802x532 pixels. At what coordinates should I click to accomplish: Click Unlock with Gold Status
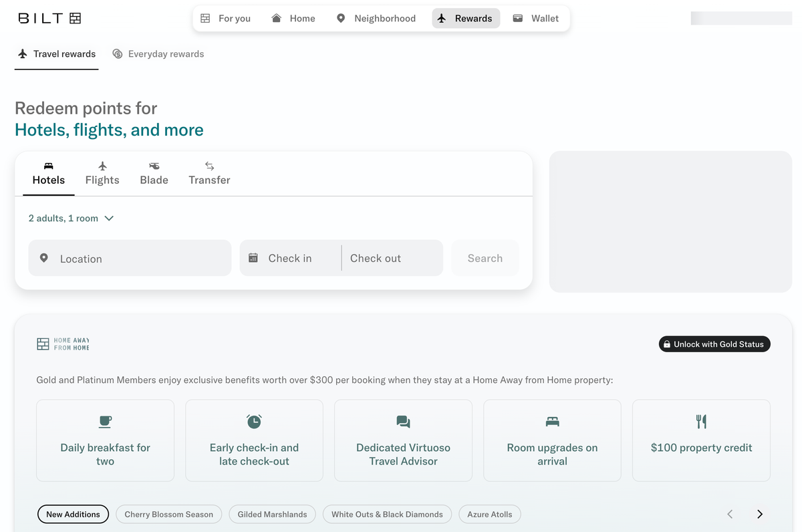pyautogui.click(x=714, y=344)
